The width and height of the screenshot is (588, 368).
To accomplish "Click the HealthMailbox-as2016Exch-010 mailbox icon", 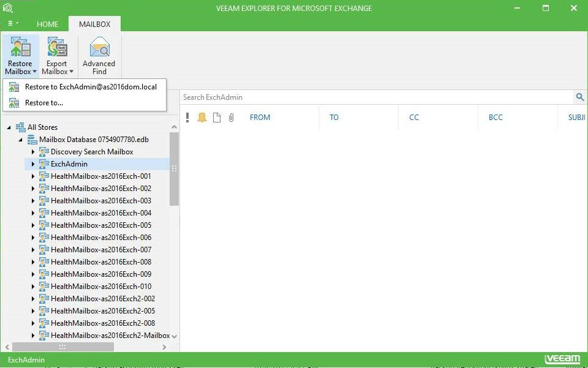I will [44, 287].
